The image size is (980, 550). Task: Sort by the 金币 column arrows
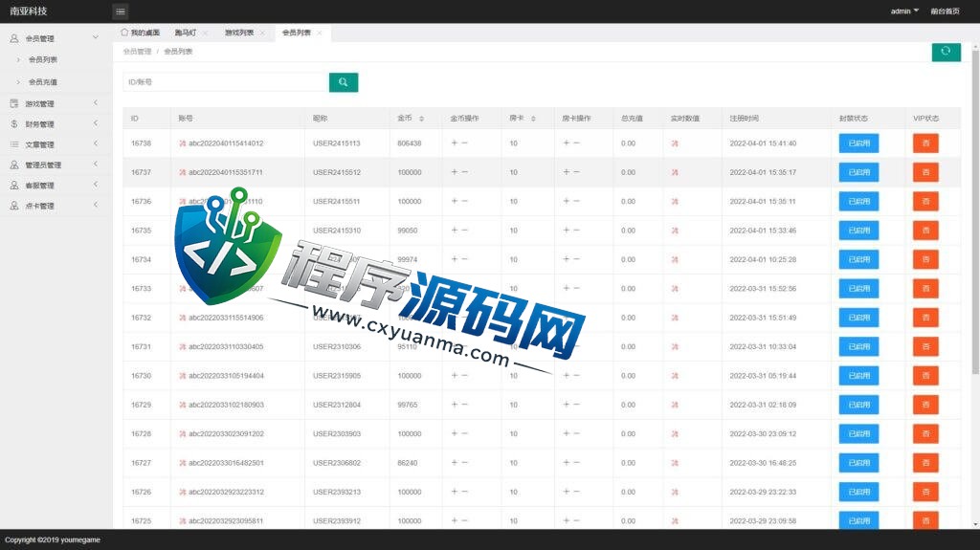[x=421, y=118]
